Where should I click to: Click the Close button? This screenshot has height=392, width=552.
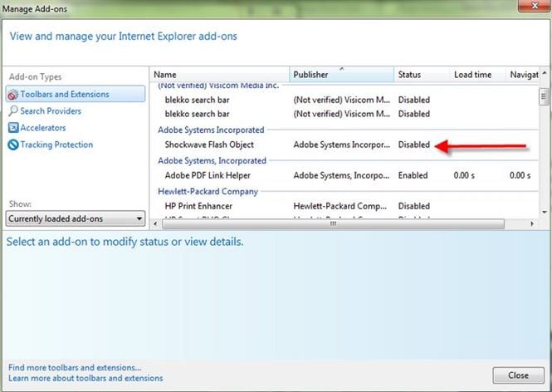[518, 375]
